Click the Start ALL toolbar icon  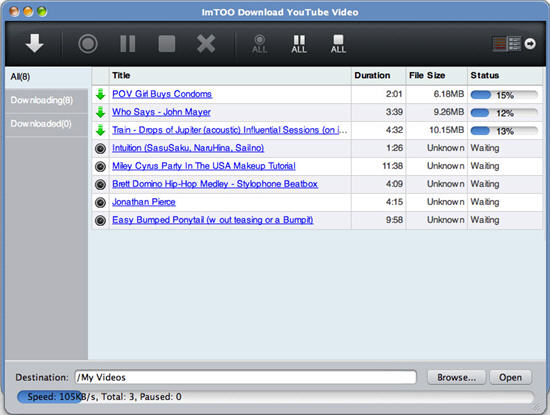tap(260, 44)
